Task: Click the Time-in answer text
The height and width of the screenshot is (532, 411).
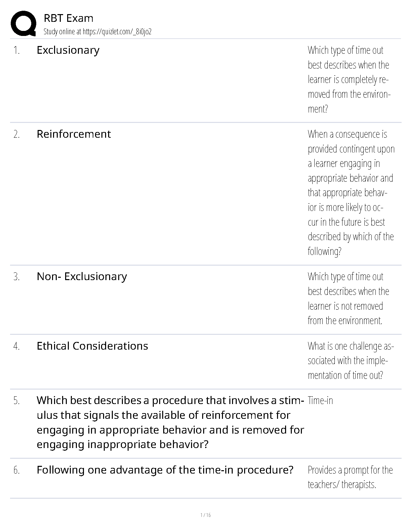Action: tap(320, 401)
